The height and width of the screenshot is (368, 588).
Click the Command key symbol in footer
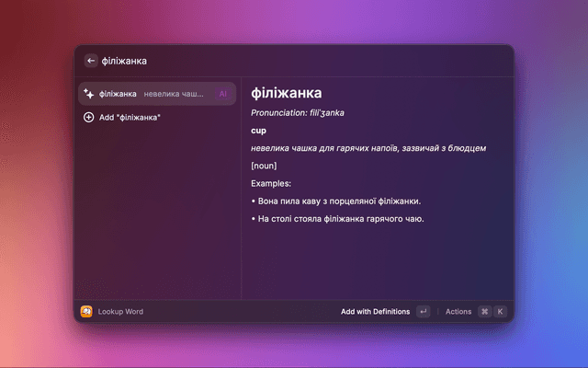484,312
